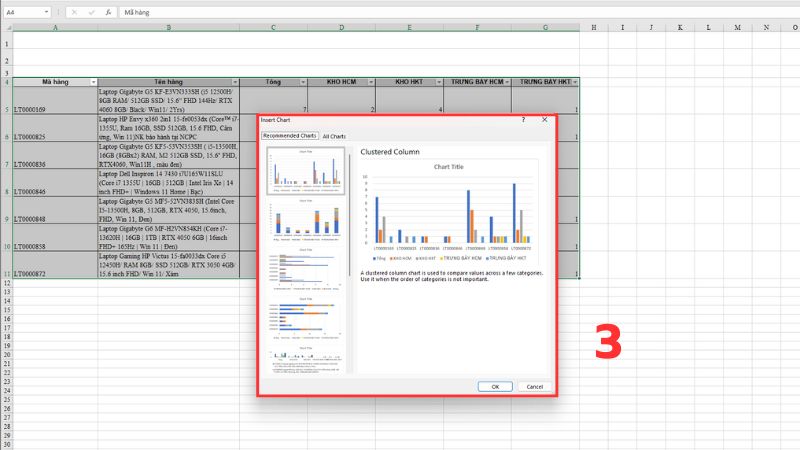This screenshot has width=800, height=450.
Task: Click the formula bar containing Mã hàng
Action: point(459,12)
